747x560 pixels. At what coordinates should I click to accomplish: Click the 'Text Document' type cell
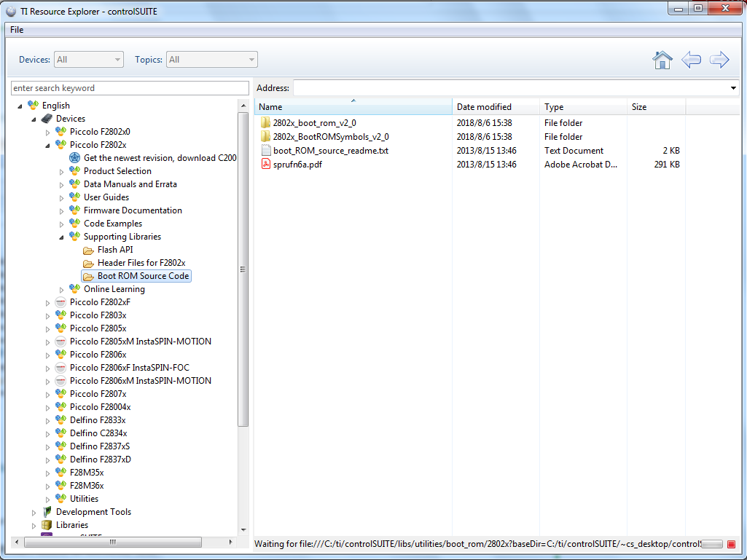click(574, 151)
